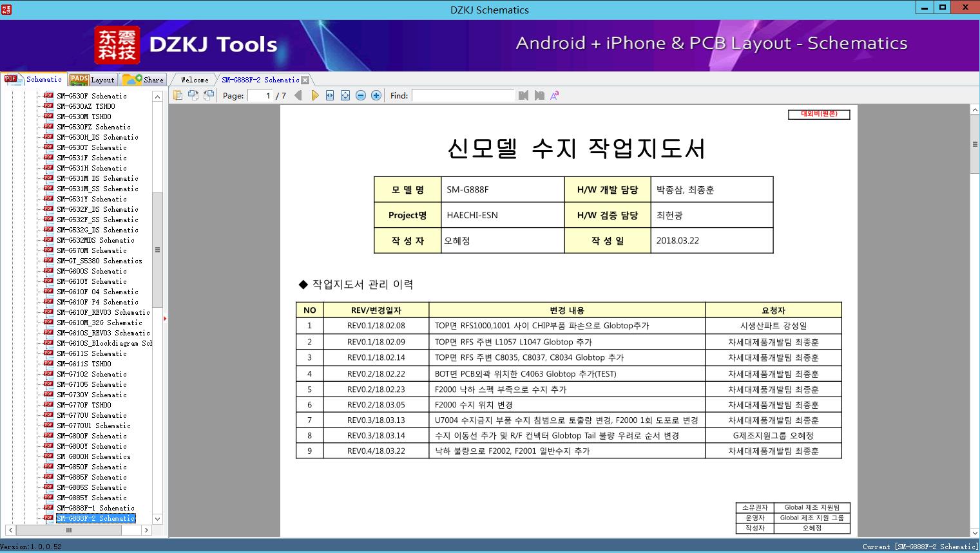Go to the previous page arrow
This screenshot has height=553, width=980.
298,95
